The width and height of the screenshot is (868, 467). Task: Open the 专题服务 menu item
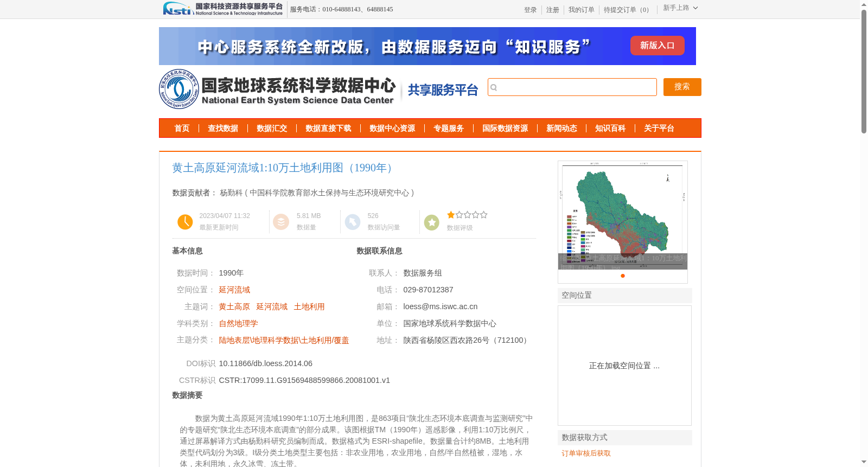449,129
